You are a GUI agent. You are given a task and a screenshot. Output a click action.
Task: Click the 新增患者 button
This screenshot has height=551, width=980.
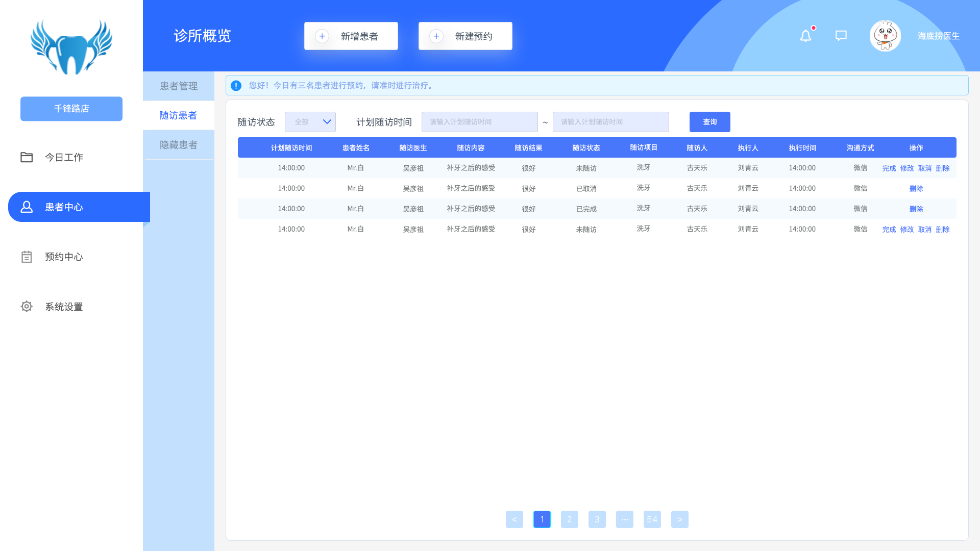tap(351, 36)
